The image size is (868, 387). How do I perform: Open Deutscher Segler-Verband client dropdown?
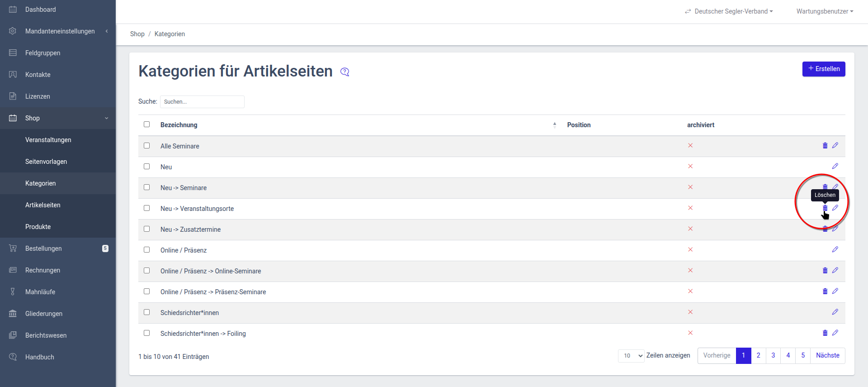tap(729, 11)
